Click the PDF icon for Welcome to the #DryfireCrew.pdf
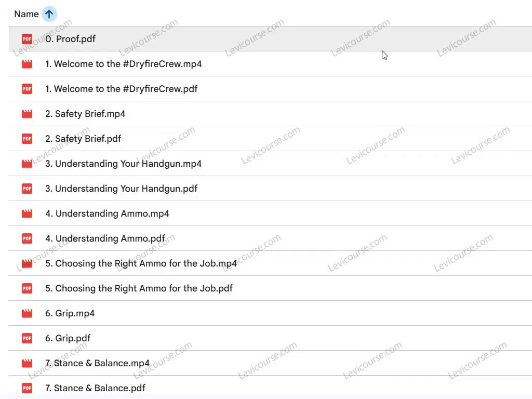Image resolution: width=532 pixels, height=399 pixels. point(27,89)
